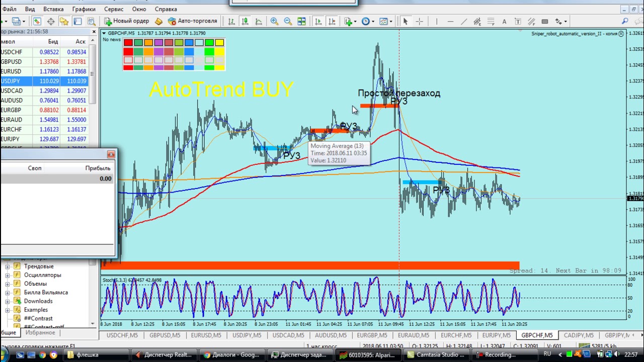The height and width of the screenshot is (362, 644).
Task: Select the ##Contrast item in the Navigator
Action: [38, 318]
